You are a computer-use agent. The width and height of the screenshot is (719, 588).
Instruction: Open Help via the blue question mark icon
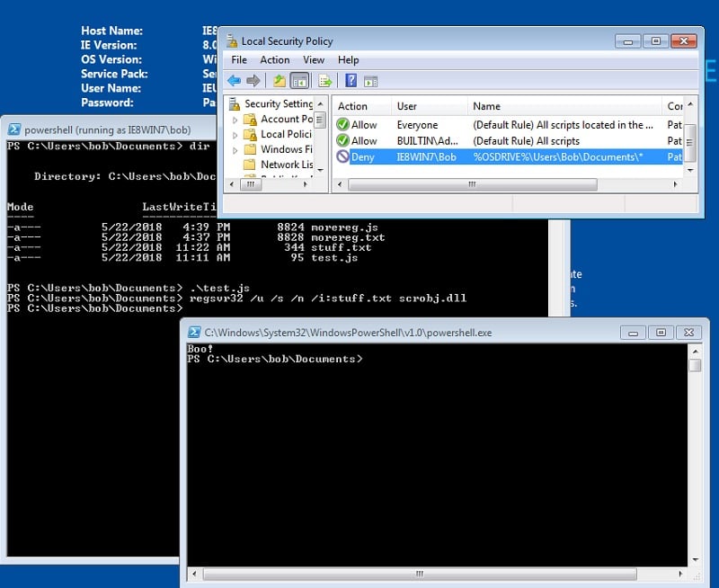351,81
